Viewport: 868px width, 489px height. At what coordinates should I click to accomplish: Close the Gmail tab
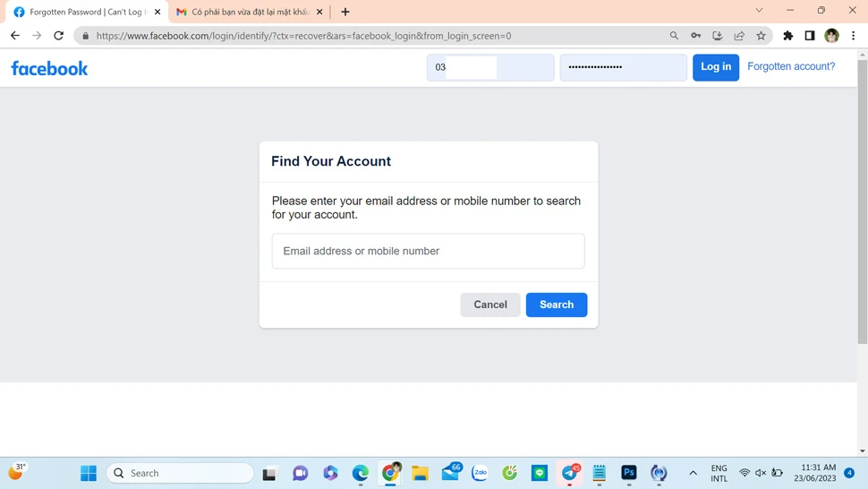[x=319, y=12]
